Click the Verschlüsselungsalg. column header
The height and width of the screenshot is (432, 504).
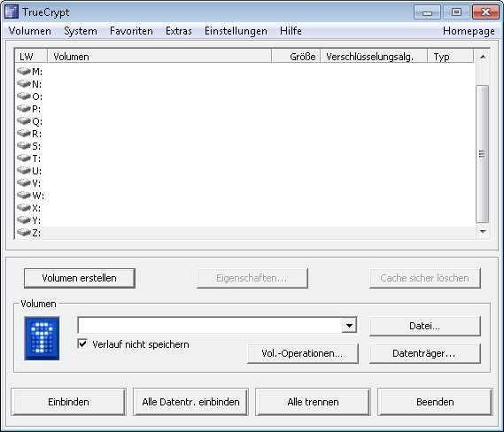click(375, 57)
